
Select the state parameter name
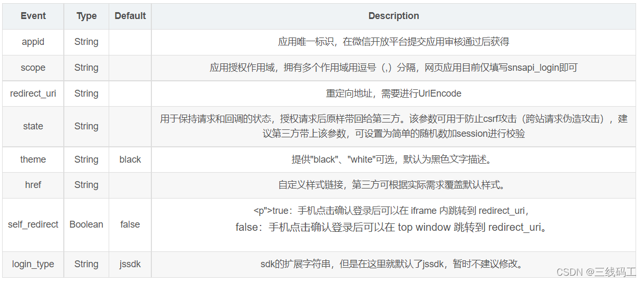33,126
